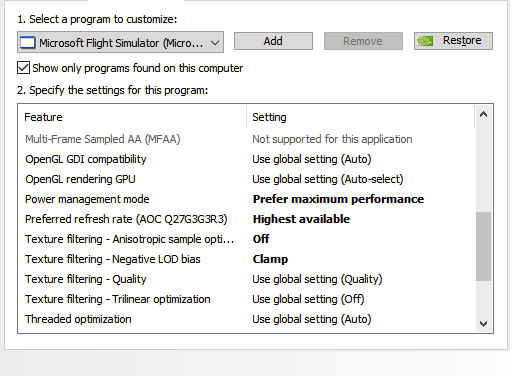
Task: Open the Anisotropic sample optimization Off setting
Action: pyautogui.click(x=261, y=239)
